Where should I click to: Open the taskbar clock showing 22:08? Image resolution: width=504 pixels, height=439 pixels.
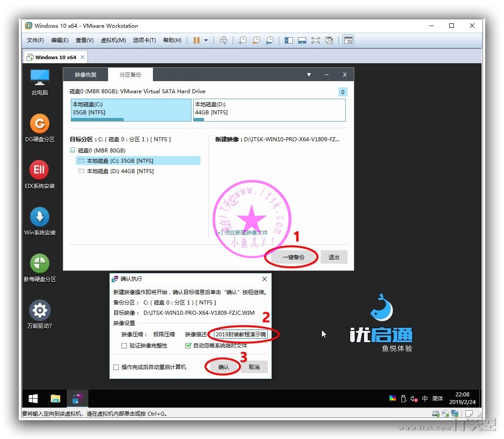click(x=462, y=399)
